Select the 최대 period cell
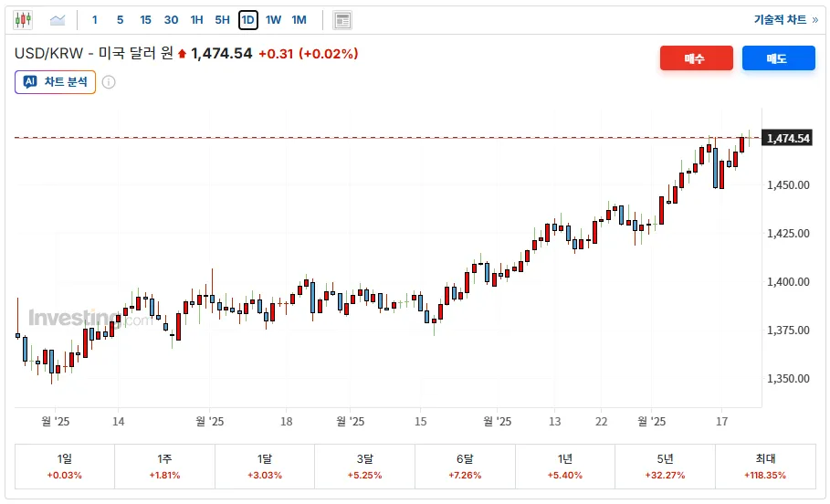830x504 pixels. pos(765,467)
